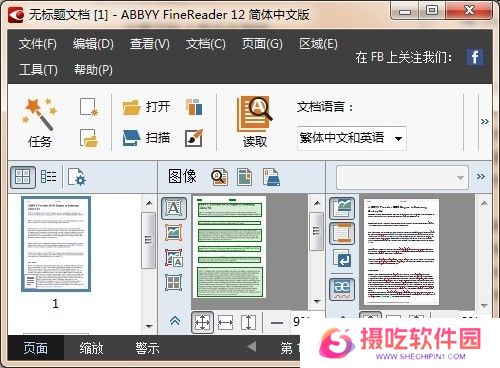
Task: Toggle non-printing characters button in text panel
Action: tap(342, 289)
